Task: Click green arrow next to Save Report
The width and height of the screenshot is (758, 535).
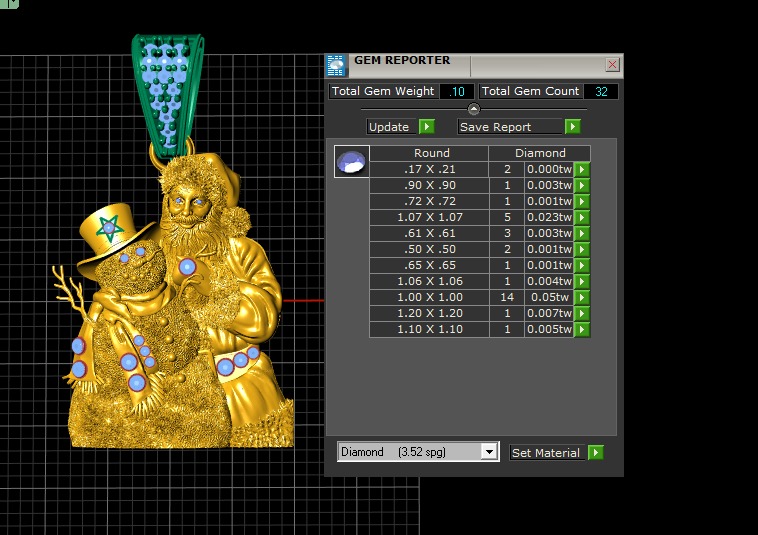Action: coord(573,127)
